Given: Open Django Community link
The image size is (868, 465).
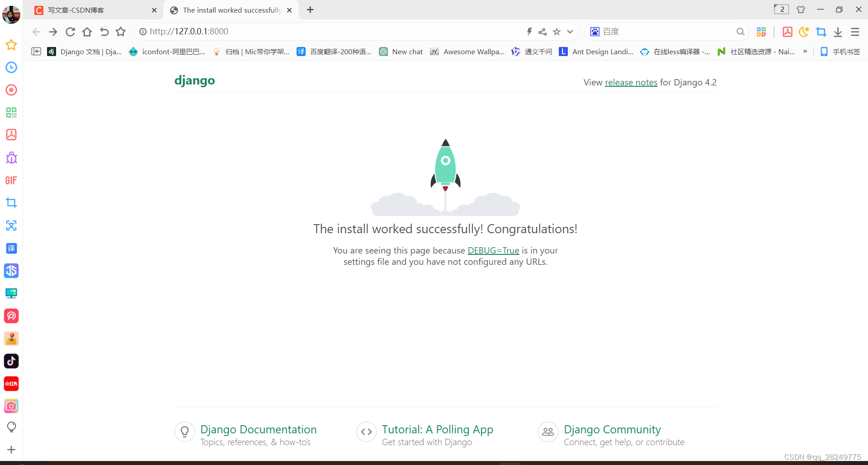Looking at the screenshot, I should 612,429.
